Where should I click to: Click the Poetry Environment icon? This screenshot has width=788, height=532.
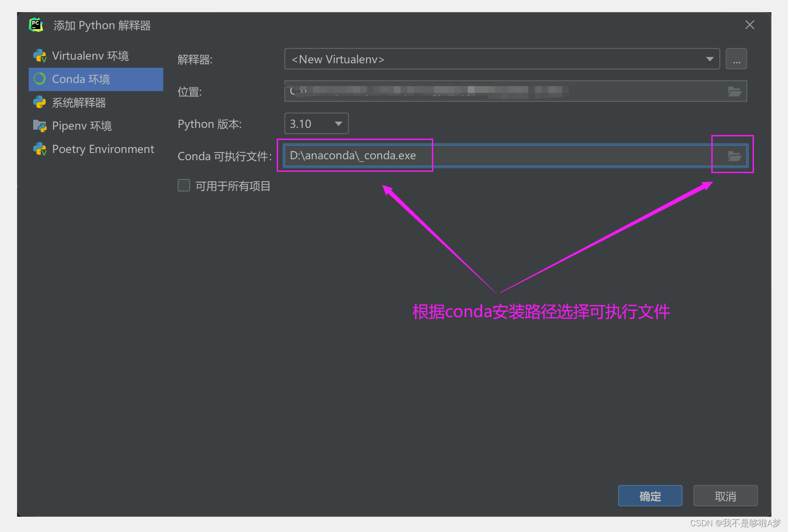[40, 149]
